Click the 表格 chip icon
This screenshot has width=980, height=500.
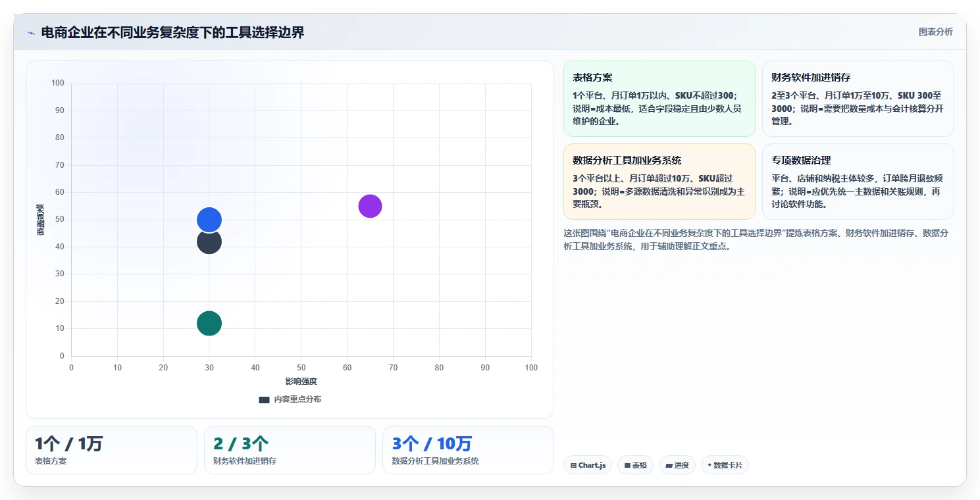coord(627,465)
